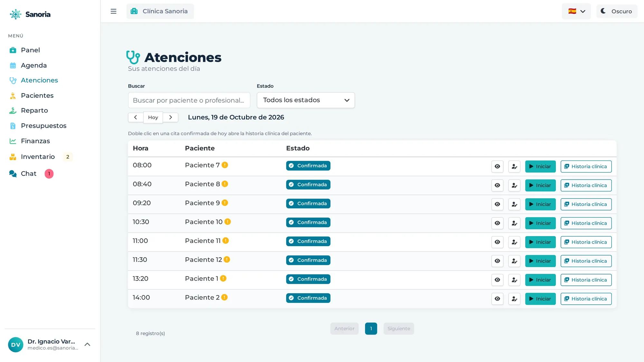Screen dimensions: 644x362
Task: Click the Siguiente pagination button
Action: tap(399, 329)
